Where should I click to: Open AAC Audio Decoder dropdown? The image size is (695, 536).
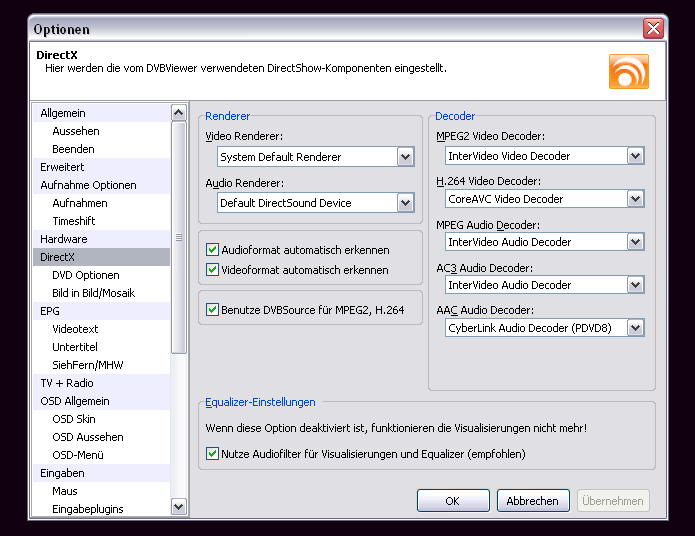[635, 328]
